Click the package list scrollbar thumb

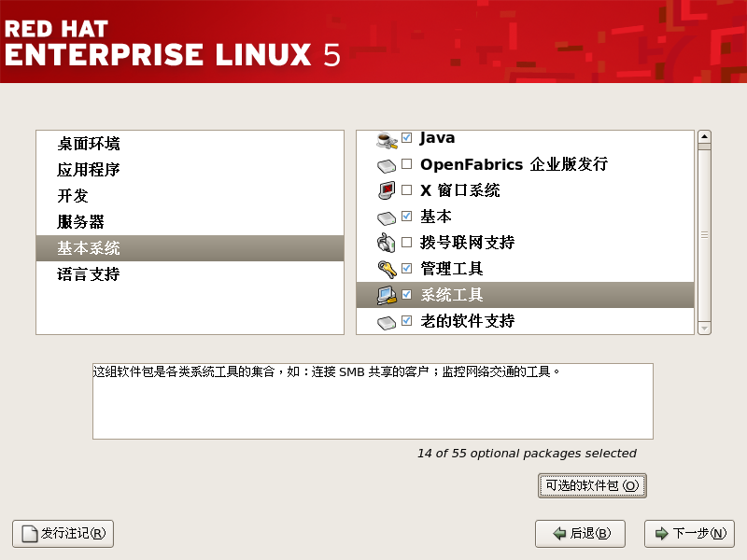704,235
